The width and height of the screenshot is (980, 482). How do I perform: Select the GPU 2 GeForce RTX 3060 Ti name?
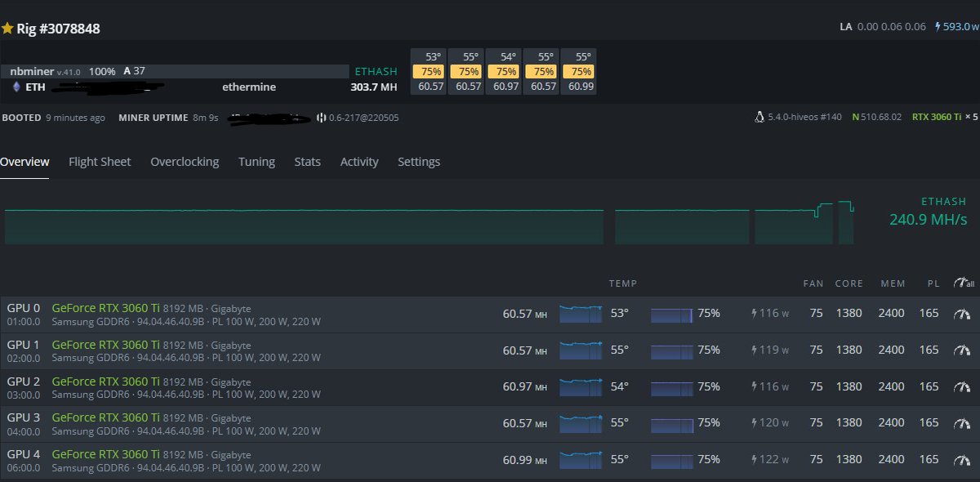coord(106,382)
